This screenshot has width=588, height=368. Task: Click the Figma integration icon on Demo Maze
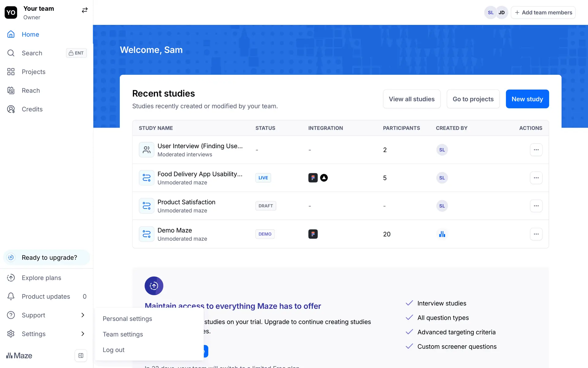coord(313,234)
